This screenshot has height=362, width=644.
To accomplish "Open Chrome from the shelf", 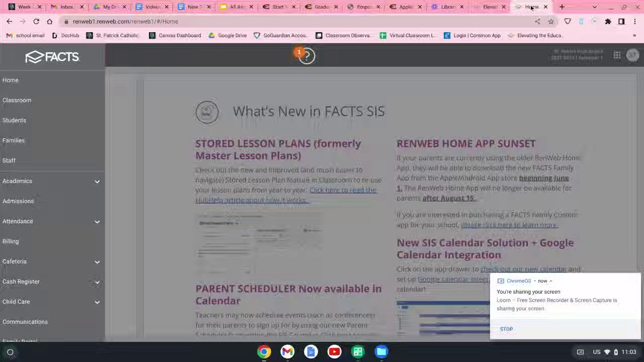I will click(264, 352).
